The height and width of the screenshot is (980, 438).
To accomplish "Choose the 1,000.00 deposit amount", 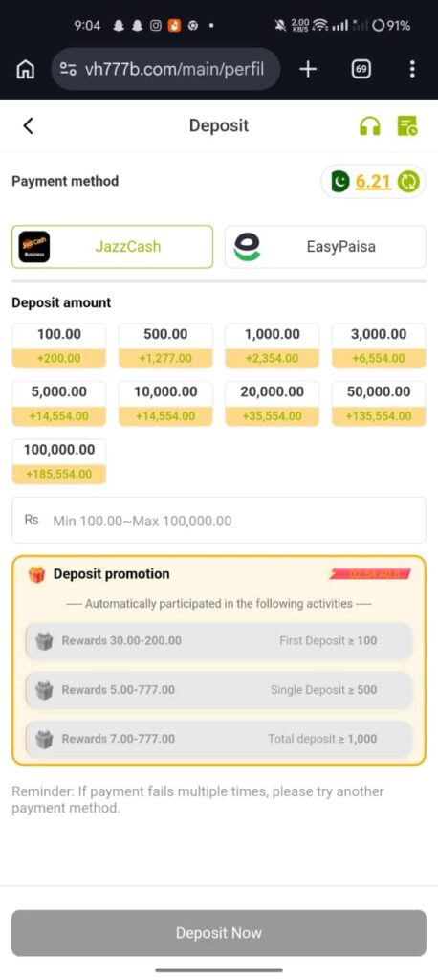I will 273,345.
